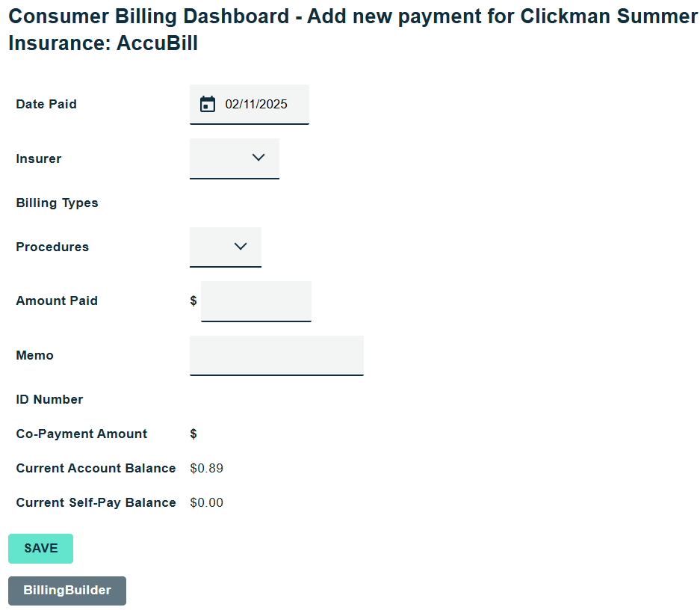This screenshot has width=700, height=610.
Task: Open the Insurer dropdown
Action: pos(235,158)
